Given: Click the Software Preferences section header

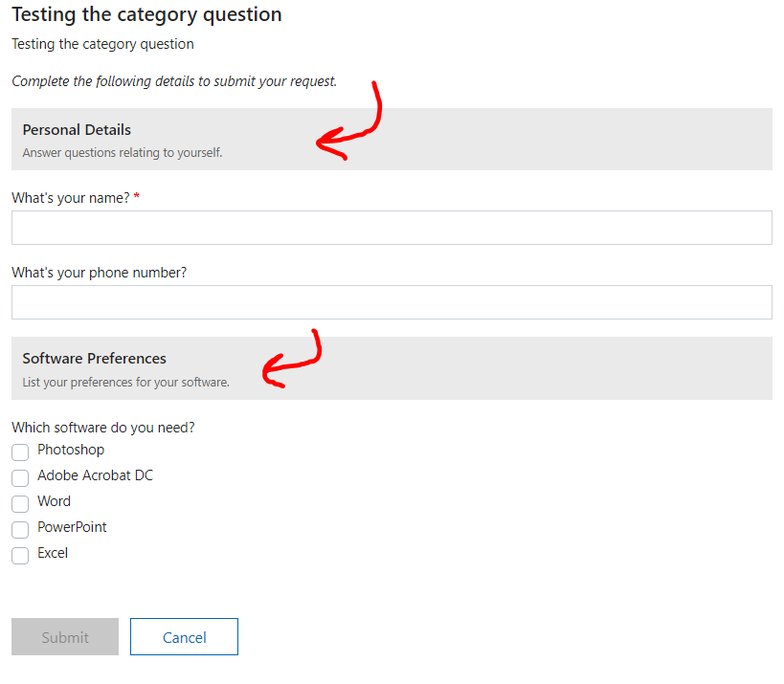Looking at the screenshot, I should click(x=94, y=358).
